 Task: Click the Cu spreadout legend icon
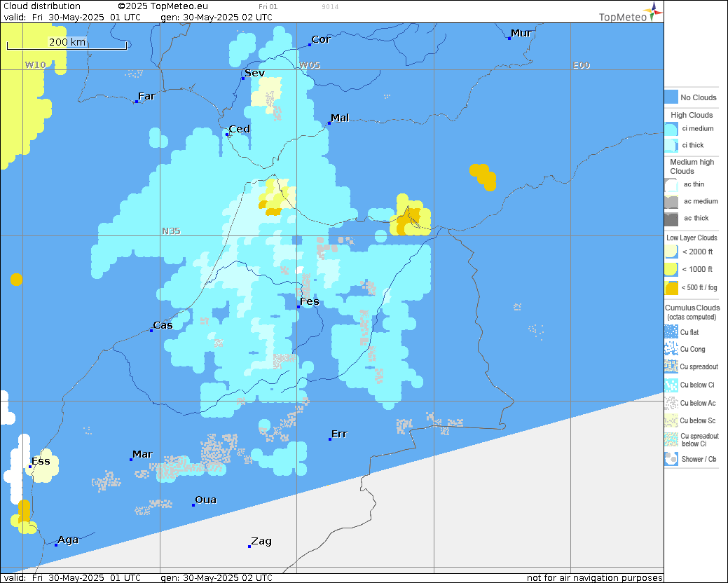click(x=671, y=366)
